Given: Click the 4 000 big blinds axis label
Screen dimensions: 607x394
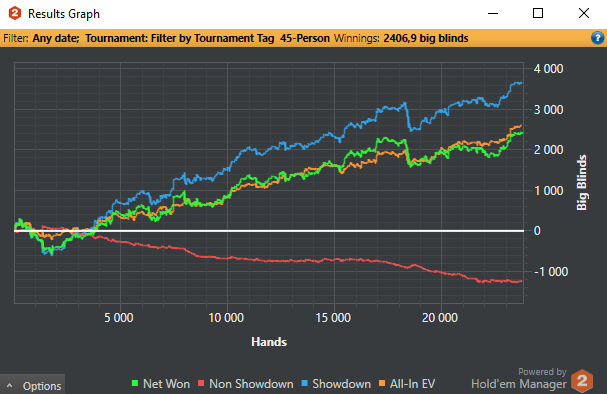Looking at the screenshot, I should 549,69.
